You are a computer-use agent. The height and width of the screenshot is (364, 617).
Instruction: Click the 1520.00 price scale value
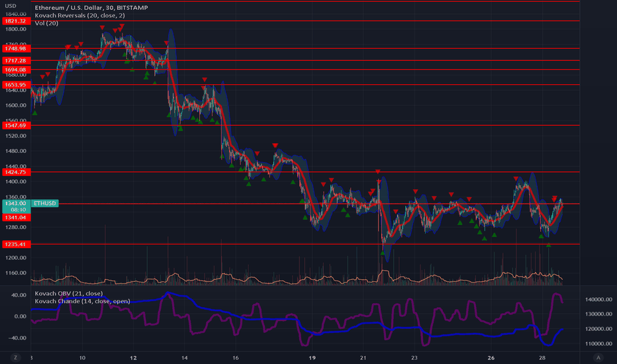click(x=16, y=136)
